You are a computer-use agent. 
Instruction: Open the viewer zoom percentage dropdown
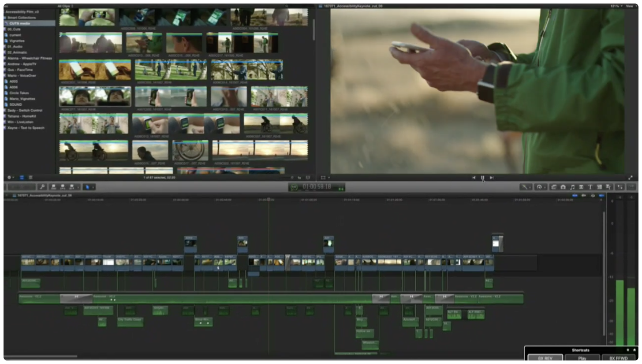(615, 6)
